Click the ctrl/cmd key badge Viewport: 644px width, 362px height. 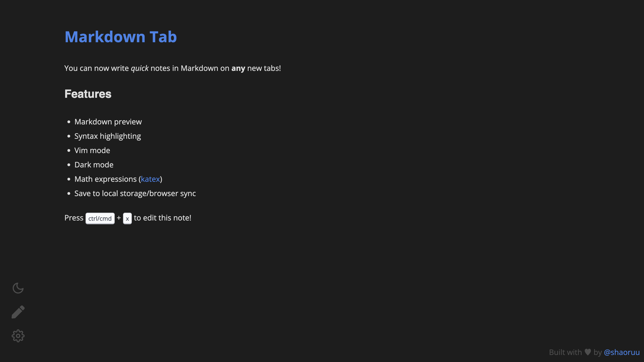[100, 218]
